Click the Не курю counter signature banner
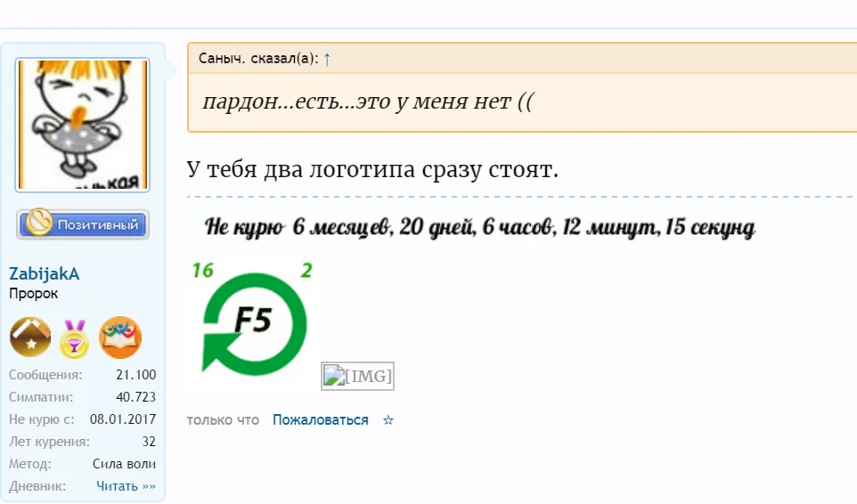 tap(479, 226)
